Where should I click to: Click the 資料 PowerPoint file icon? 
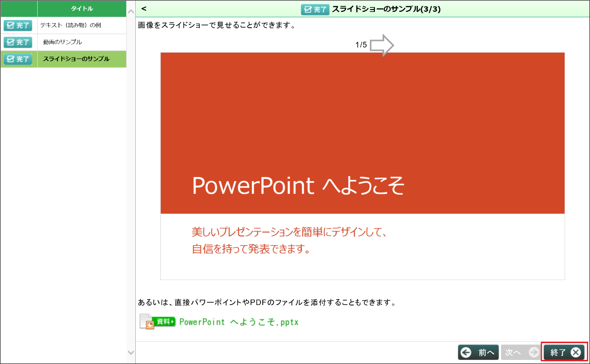tap(157, 321)
